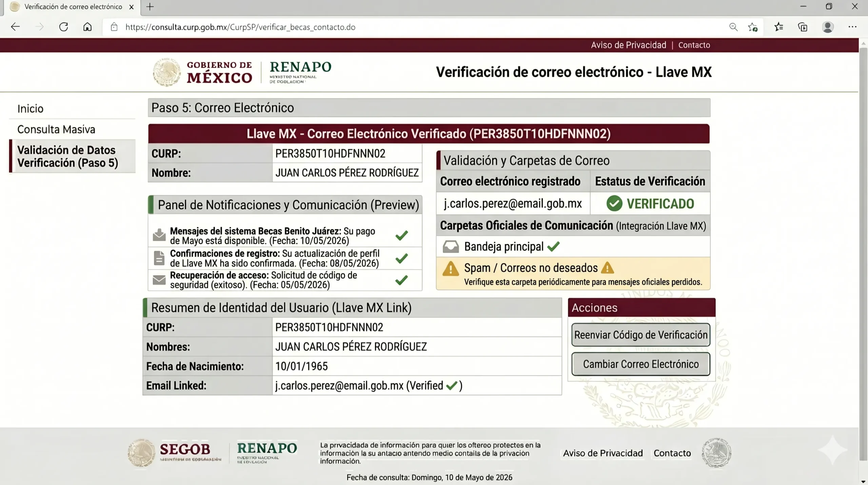Open the browser settings ellipsis menu

click(852, 27)
